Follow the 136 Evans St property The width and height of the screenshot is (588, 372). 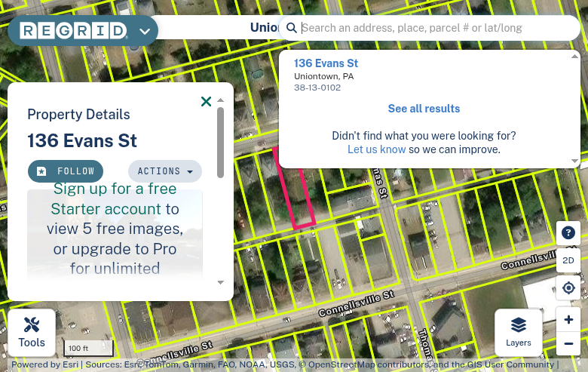coord(66,171)
